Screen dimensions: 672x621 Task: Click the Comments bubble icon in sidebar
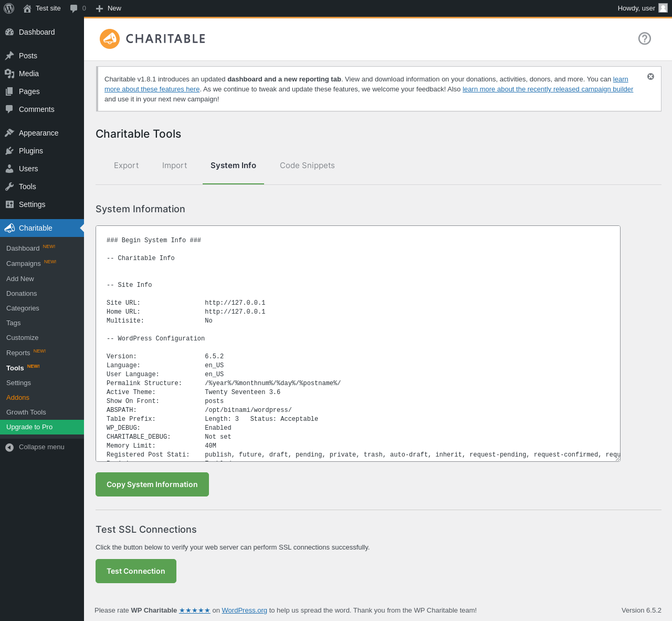tap(9, 109)
